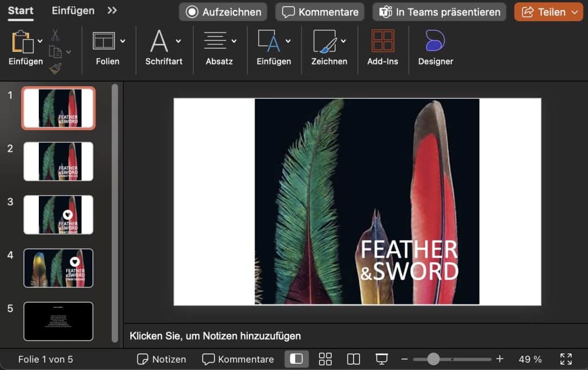The height and width of the screenshot is (370, 588).
Task: Open the Add-Ins grid icon
Action: (x=382, y=41)
